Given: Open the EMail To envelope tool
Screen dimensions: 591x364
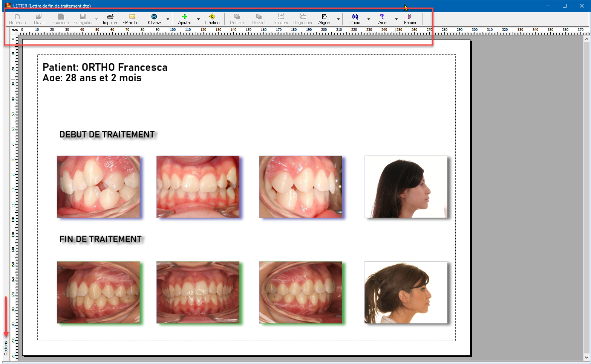Looking at the screenshot, I should click(132, 17).
